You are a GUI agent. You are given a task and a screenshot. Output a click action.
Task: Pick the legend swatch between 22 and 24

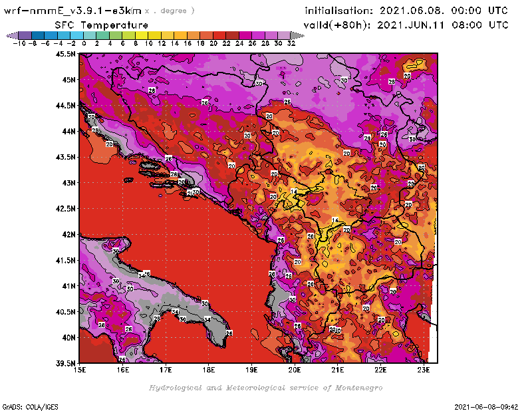(232, 36)
